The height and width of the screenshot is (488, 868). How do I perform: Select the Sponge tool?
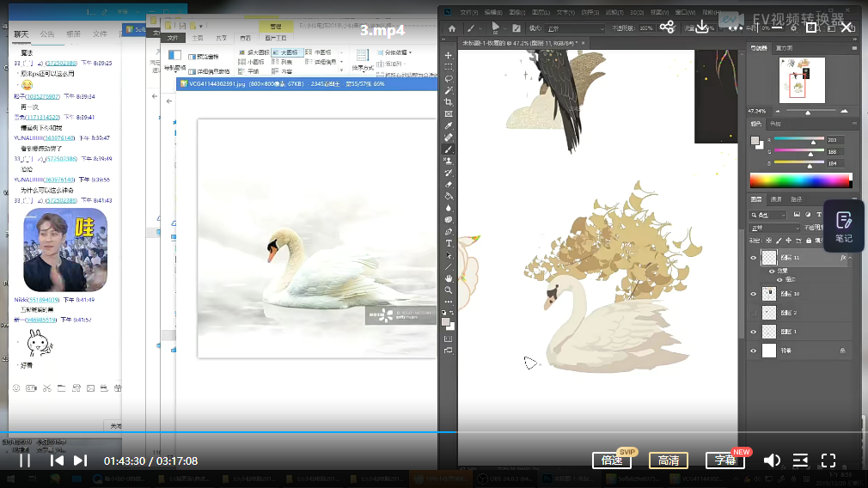point(449,220)
